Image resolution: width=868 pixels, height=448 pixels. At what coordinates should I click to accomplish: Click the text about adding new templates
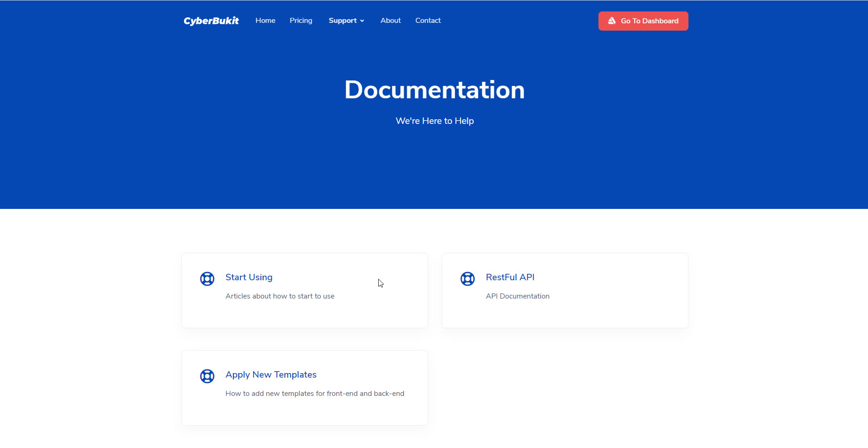pos(315,393)
